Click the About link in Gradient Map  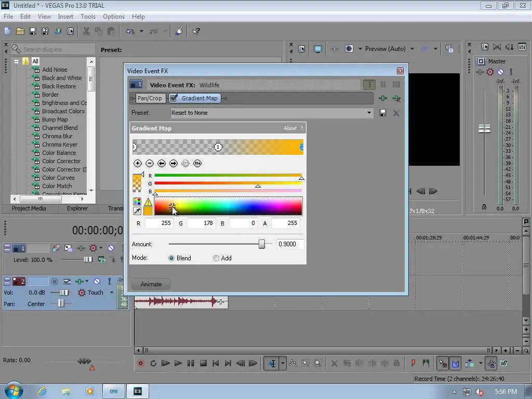click(x=290, y=128)
